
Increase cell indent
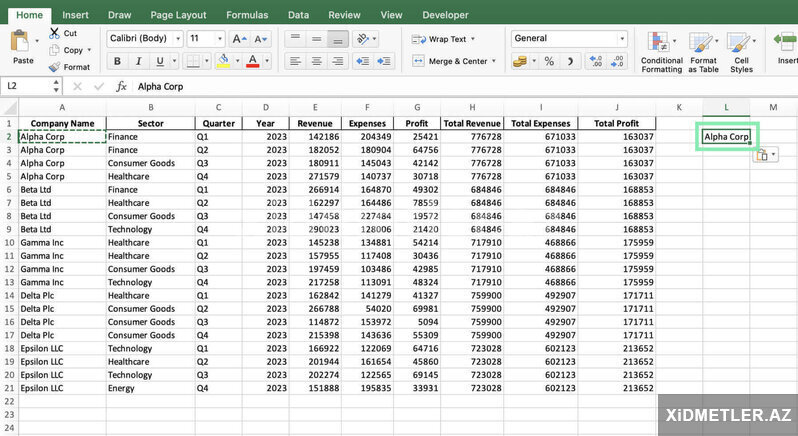pos(384,62)
